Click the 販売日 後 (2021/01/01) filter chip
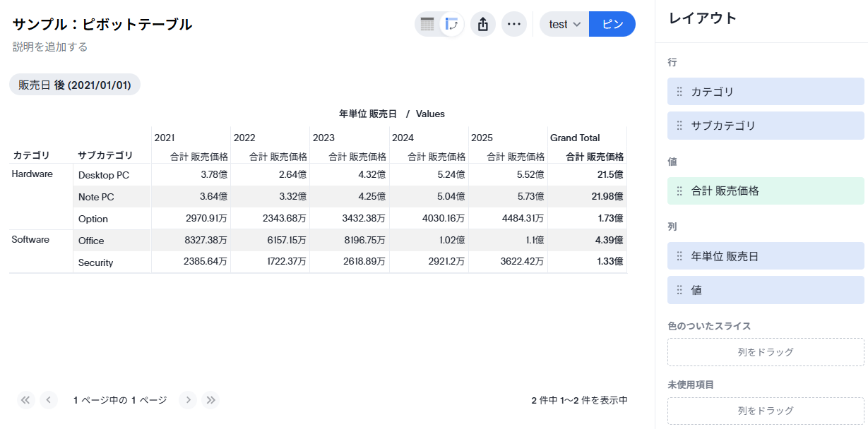Image resolution: width=868 pixels, height=429 pixels. pos(75,85)
